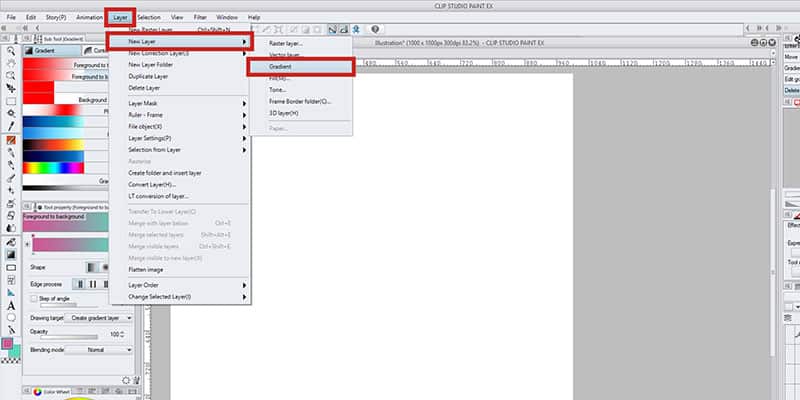Image resolution: width=800 pixels, height=400 pixels.
Task: Choose Tone in New Layer submenu
Action: (301, 90)
